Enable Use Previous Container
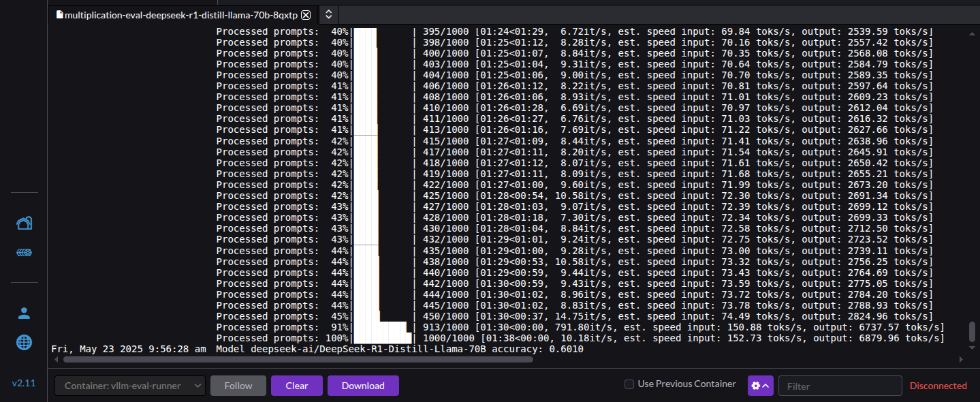The image size is (980, 402). [629, 384]
